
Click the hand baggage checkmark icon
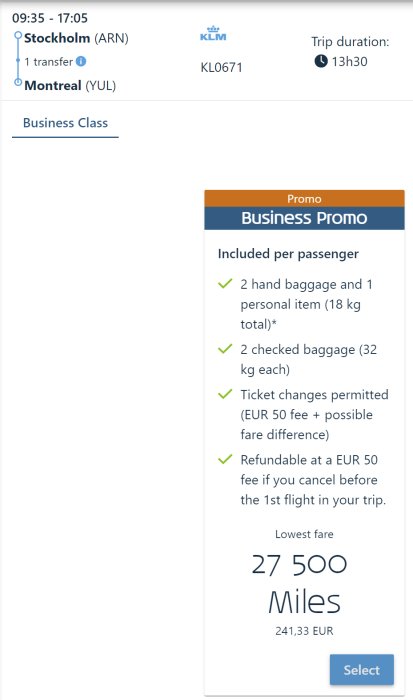pyautogui.click(x=225, y=283)
